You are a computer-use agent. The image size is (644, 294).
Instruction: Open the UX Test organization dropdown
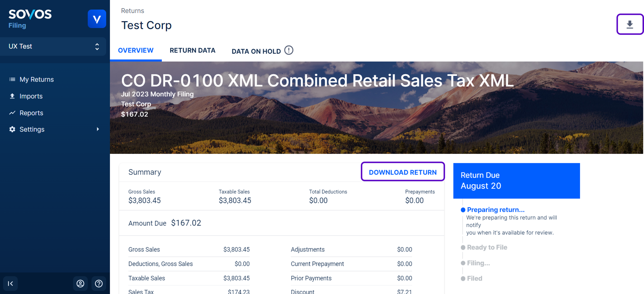pyautogui.click(x=53, y=46)
